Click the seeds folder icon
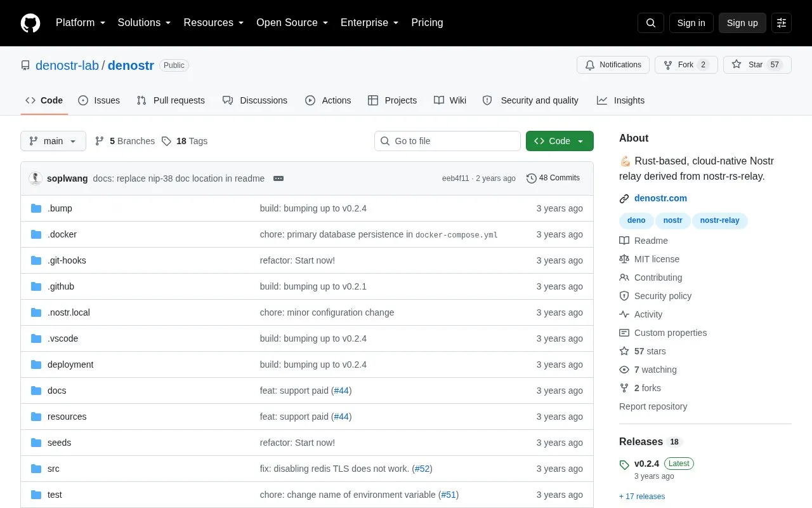 click(x=36, y=443)
